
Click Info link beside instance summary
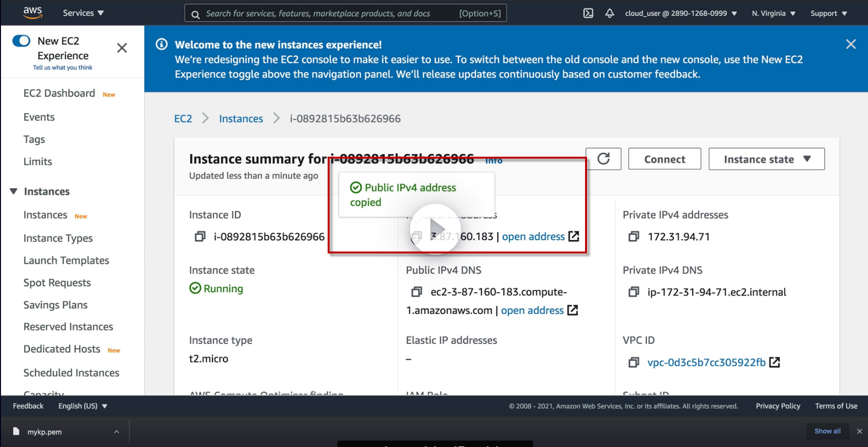tap(494, 160)
